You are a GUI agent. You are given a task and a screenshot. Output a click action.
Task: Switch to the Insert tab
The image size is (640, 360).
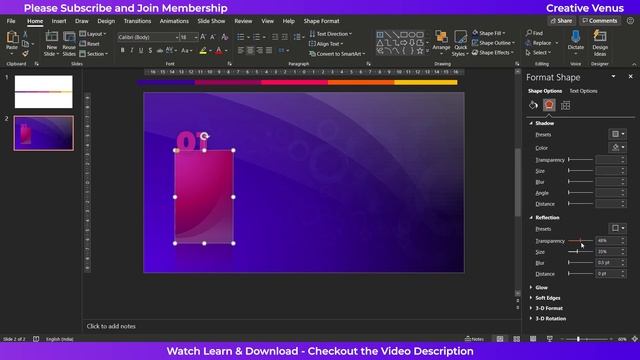coord(59,21)
